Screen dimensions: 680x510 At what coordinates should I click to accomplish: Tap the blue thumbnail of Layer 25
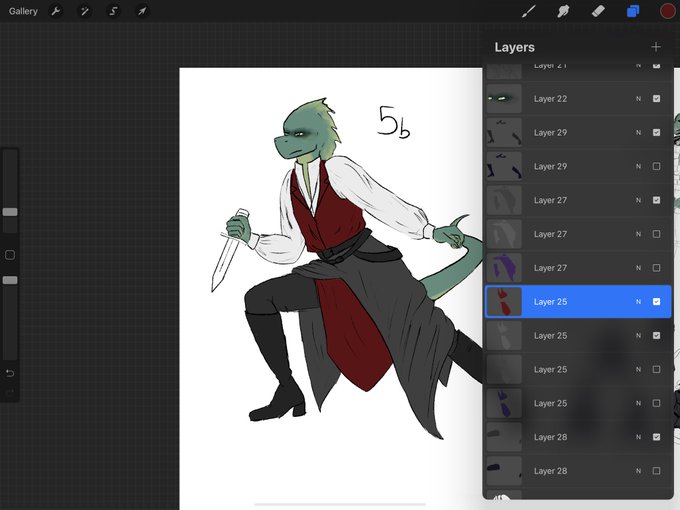(504, 403)
